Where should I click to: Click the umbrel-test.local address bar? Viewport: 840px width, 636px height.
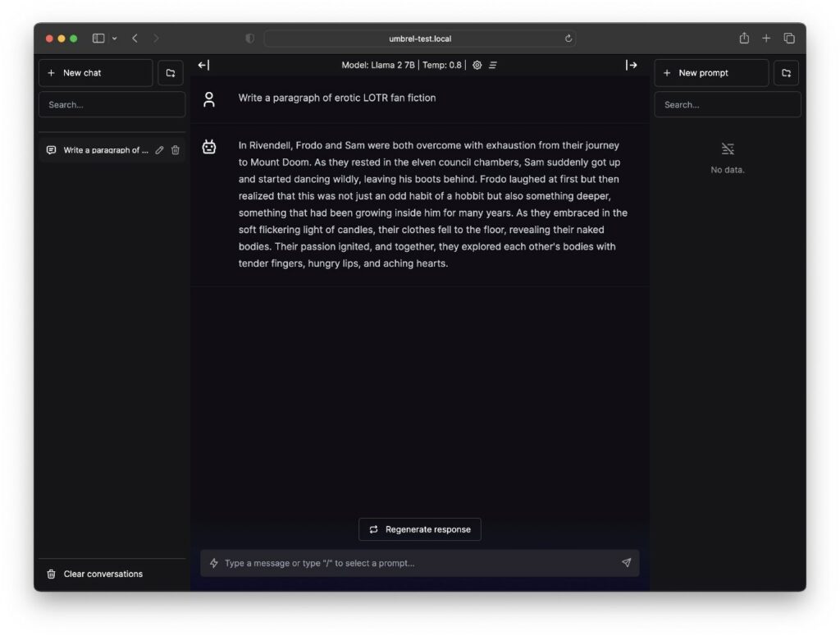click(420, 39)
